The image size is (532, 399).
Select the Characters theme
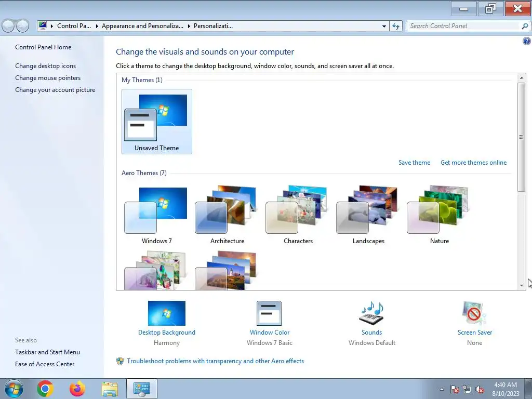tap(298, 215)
